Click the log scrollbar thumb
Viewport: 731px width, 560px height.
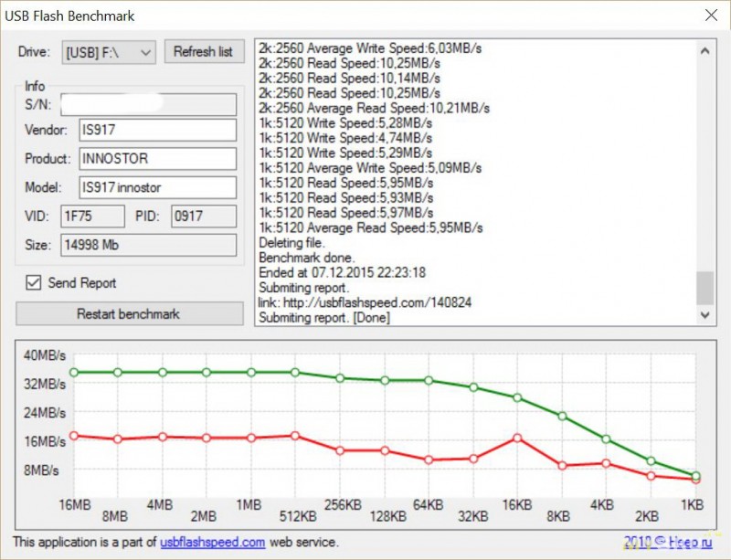tap(705, 288)
